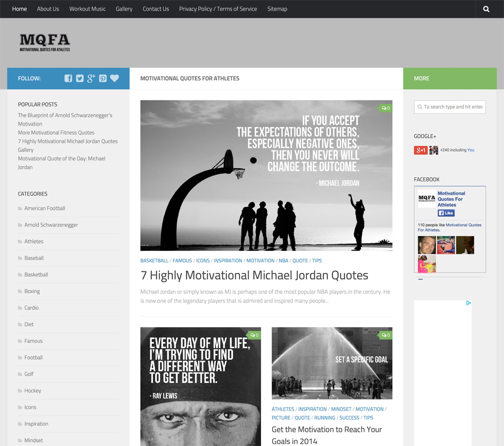The height and width of the screenshot is (446, 504).
Task: Open Privacy Policy / Terms of Service
Action: click(x=218, y=9)
